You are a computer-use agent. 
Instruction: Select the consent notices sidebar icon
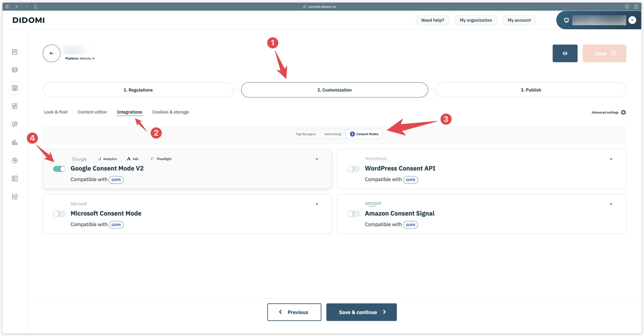[15, 88]
